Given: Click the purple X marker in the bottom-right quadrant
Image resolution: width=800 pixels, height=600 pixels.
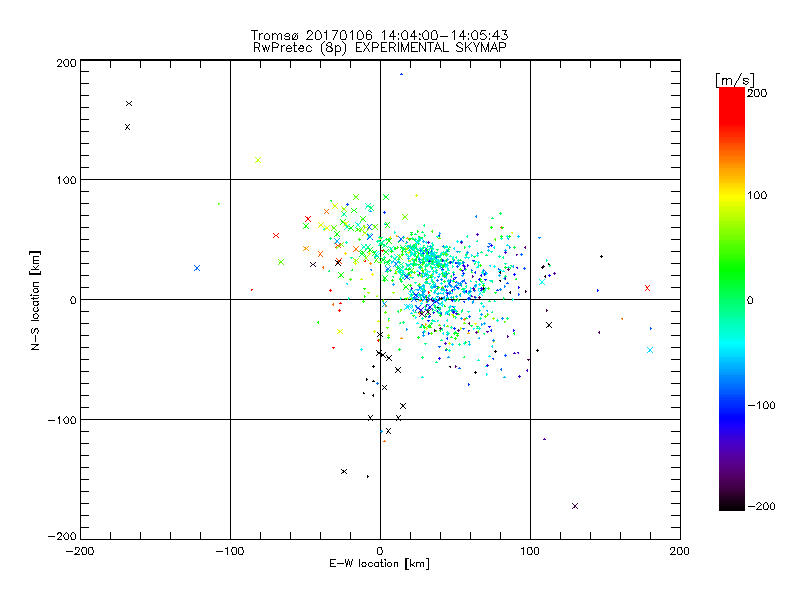Looking at the screenshot, I should pyautogui.click(x=575, y=506).
